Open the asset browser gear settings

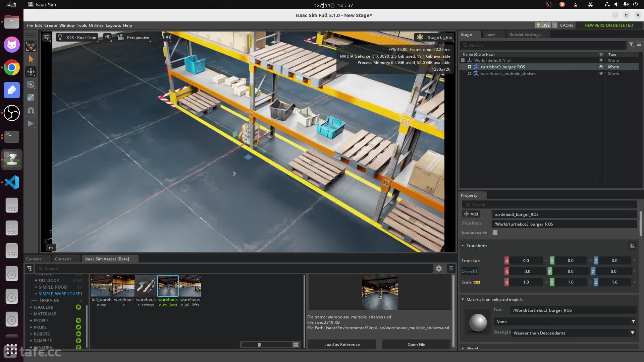click(x=439, y=268)
